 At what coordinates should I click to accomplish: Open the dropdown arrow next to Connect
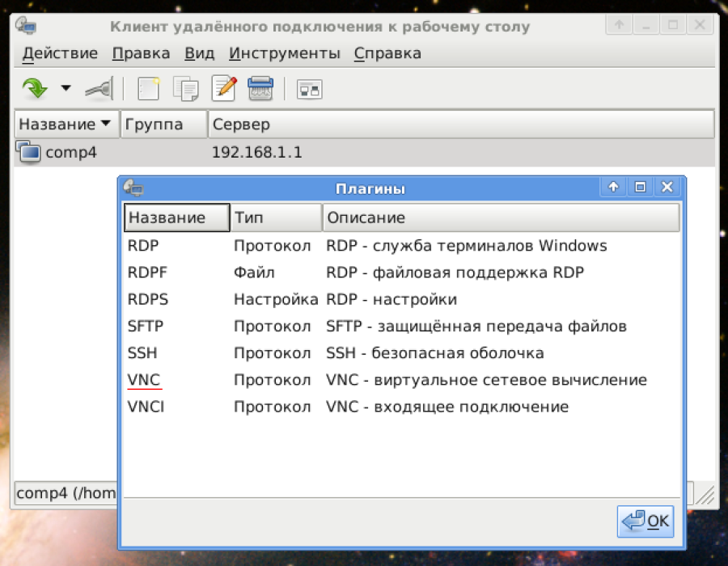click(x=66, y=87)
